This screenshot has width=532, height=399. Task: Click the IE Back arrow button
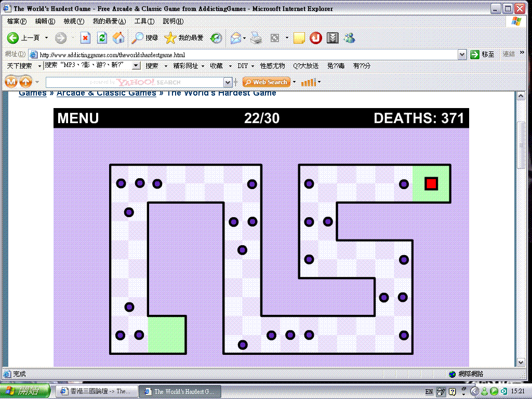[13, 37]
